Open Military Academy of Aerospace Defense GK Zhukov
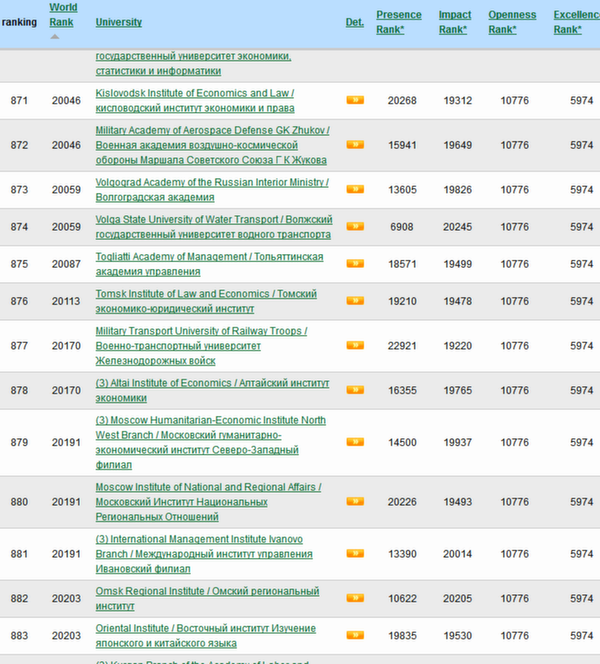The width and height of the screenshot is (600, 664). 213,145
